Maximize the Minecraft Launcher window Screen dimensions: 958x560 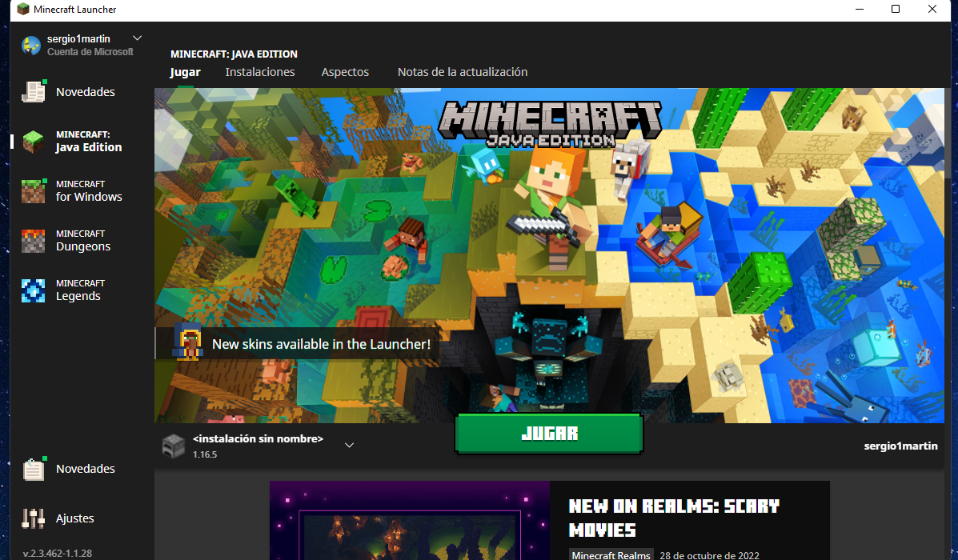point(896,9)
